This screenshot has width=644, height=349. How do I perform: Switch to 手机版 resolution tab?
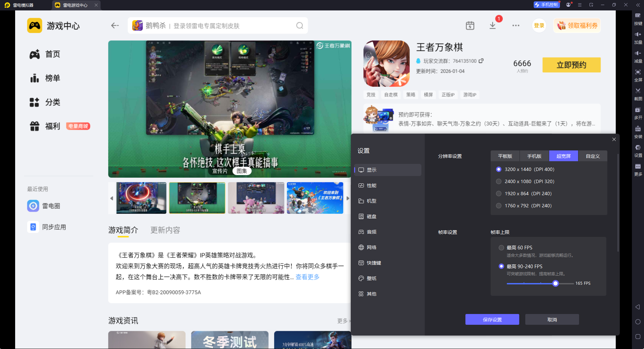tap(534, 156)
